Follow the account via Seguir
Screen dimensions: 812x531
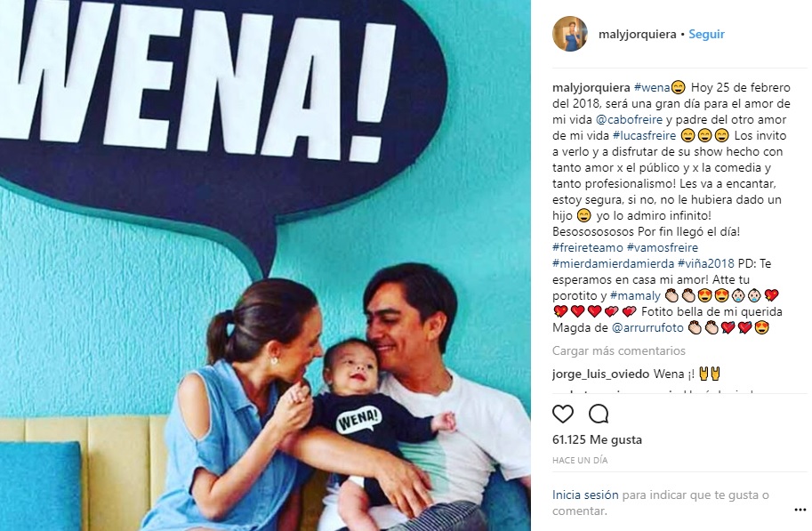pos(706,34)
